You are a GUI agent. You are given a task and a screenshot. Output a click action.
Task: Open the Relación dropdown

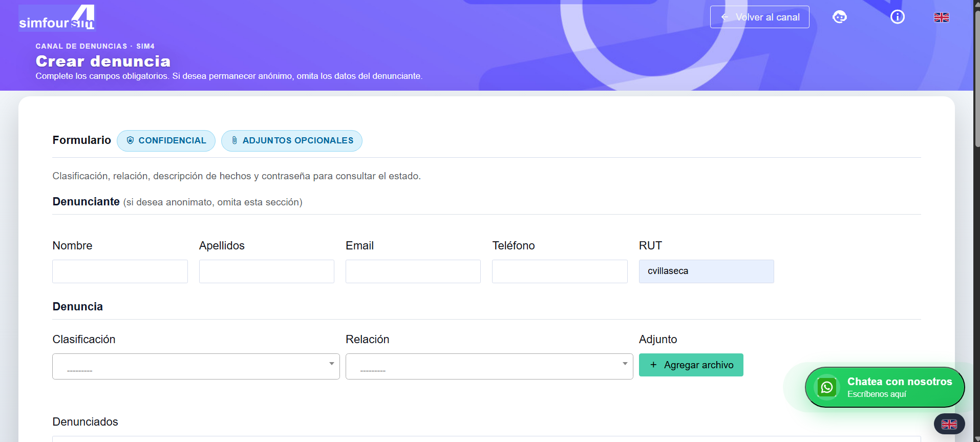click(489, 366)
